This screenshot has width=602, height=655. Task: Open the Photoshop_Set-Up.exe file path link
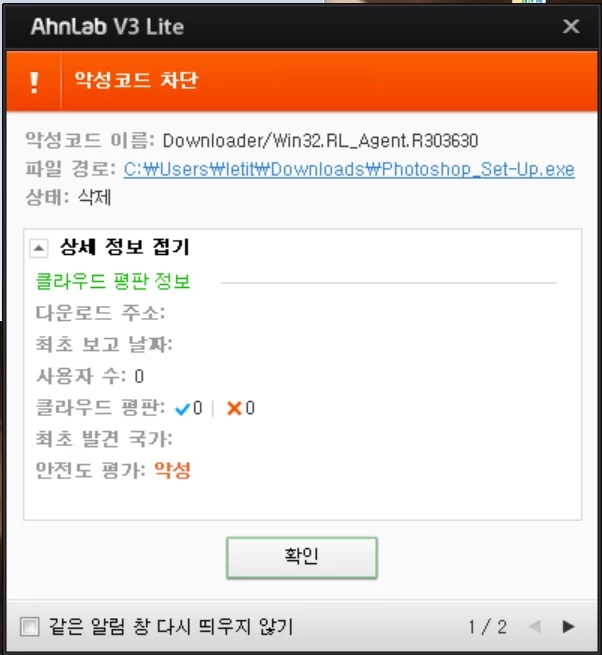(x=349, y=169)
